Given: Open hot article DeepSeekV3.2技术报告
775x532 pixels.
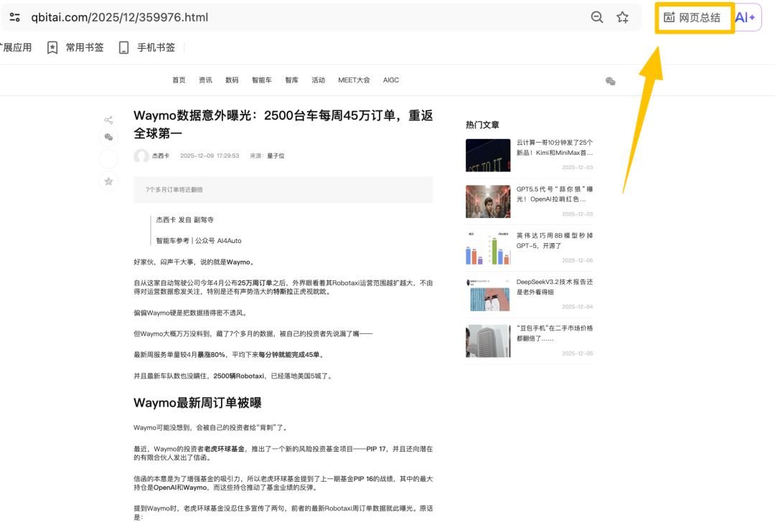Looking at the screenshot, I should pos(555,287).
